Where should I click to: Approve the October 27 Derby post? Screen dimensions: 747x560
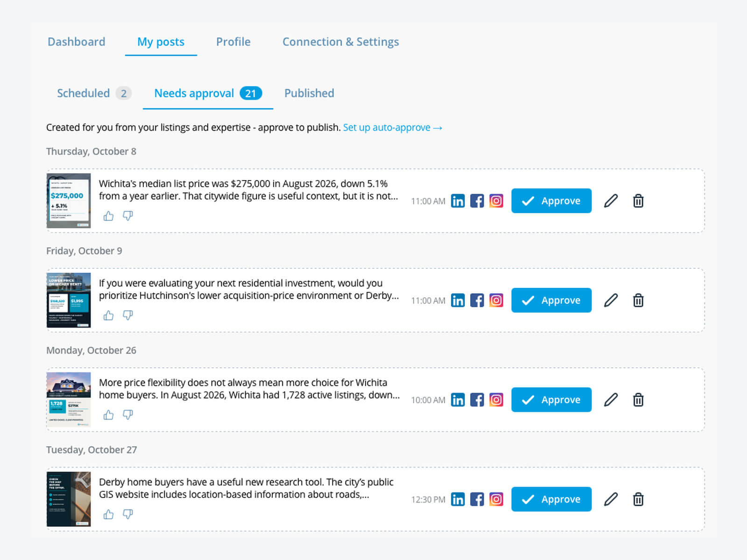tap(551, 499)
